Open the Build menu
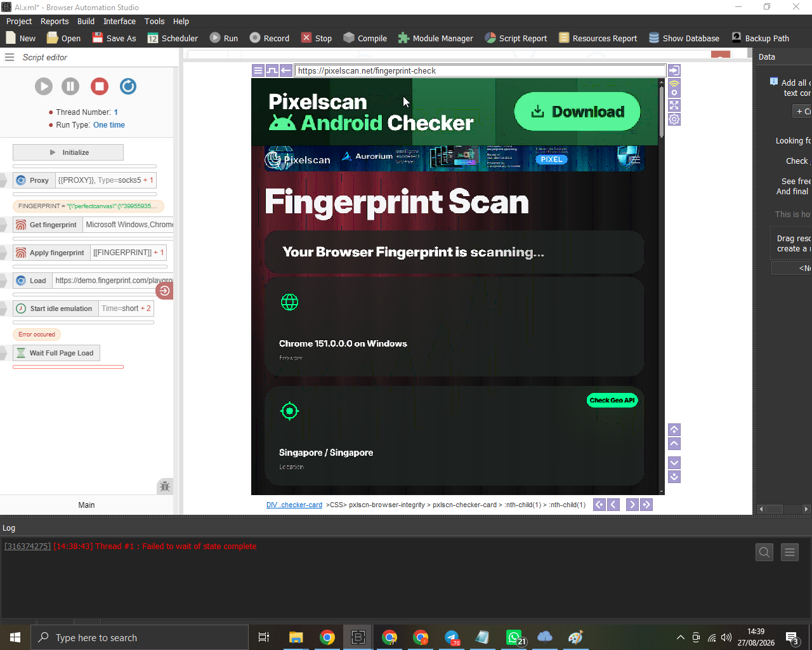The width and height of the screenshot is (812, 650). point(86,21)
